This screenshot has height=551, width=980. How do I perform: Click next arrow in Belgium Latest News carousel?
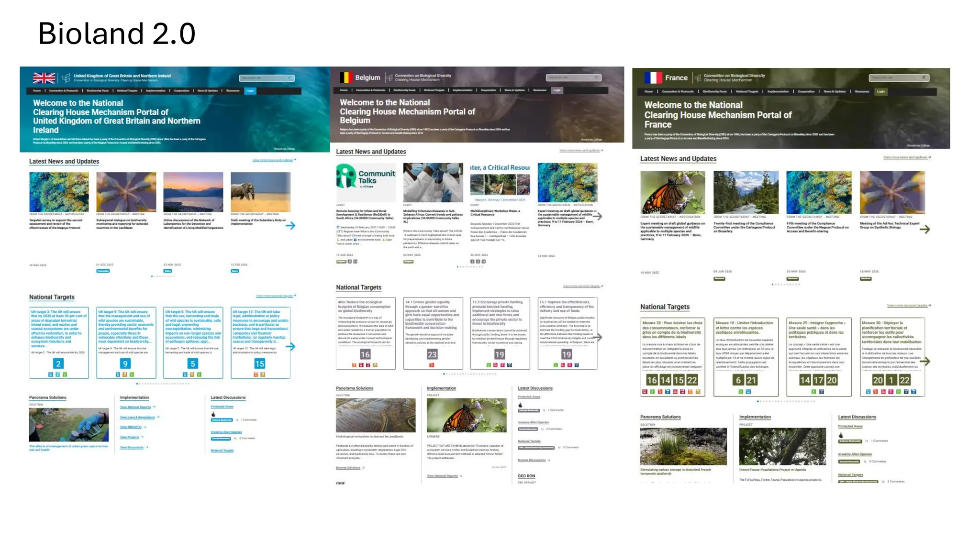[597, 216]
